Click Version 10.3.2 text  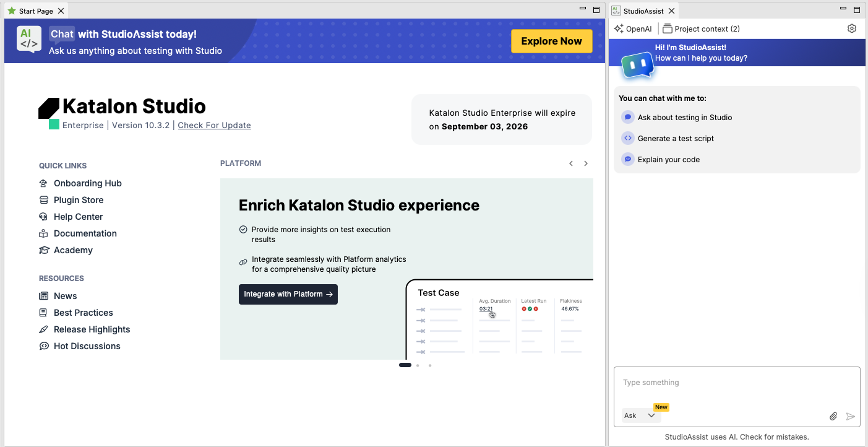(140, 125)
